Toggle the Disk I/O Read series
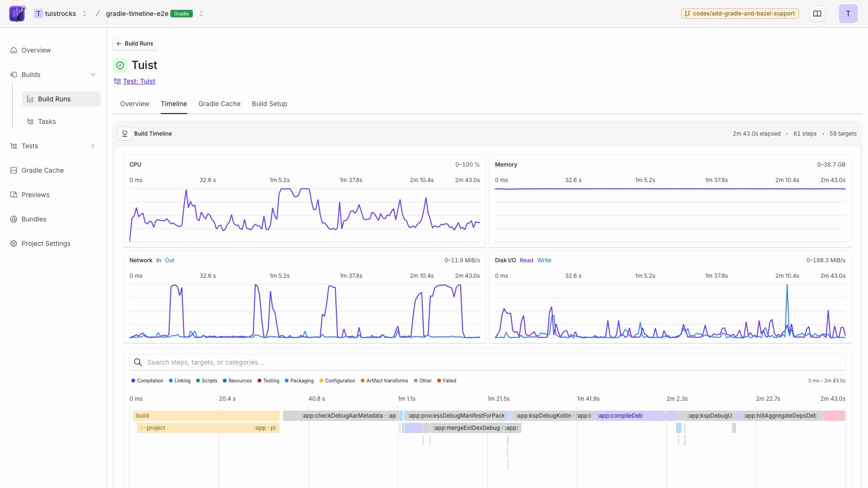The image size is (868, 488). click(526, 260)
